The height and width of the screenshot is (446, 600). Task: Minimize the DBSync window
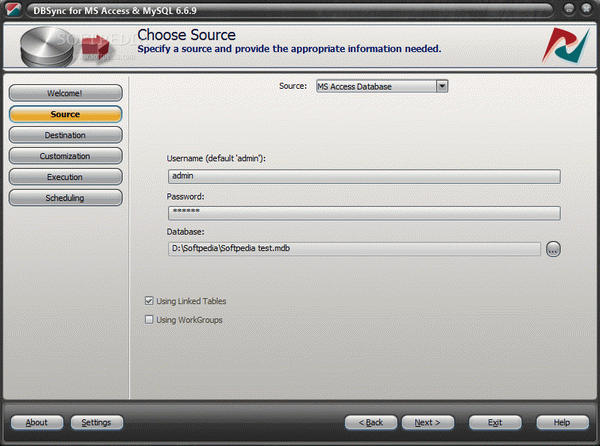coord(569,9)
